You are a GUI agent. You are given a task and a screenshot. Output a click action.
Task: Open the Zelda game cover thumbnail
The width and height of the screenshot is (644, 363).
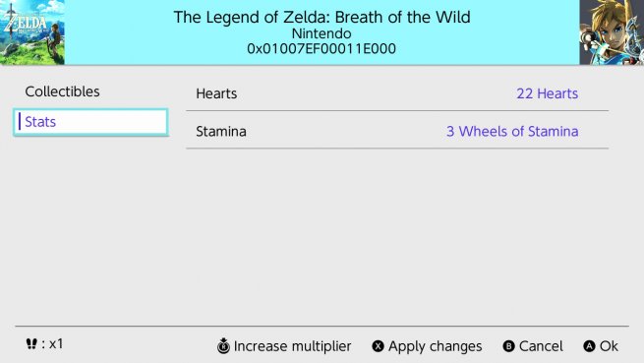32,32
